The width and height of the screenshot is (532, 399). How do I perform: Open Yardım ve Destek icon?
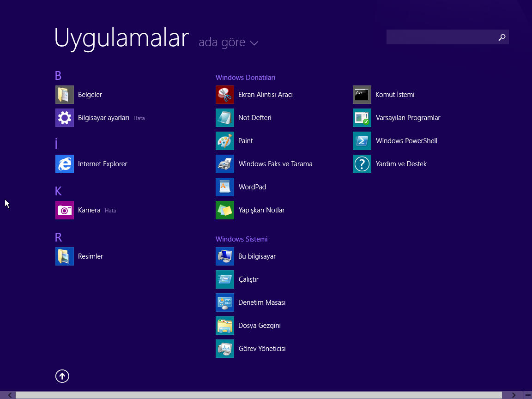362,164
